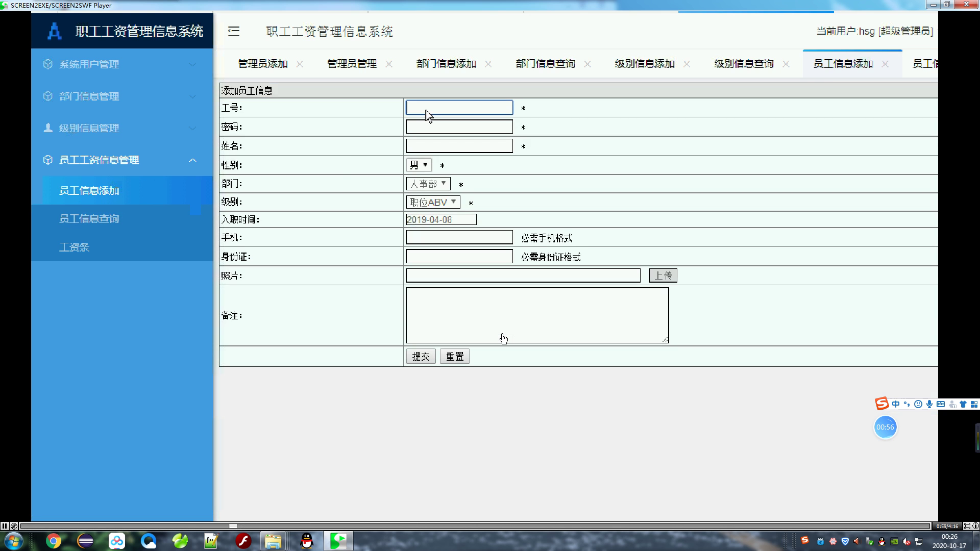Open the Windows Start orb
The image size is (980, 551).
[x=13, y=541]
